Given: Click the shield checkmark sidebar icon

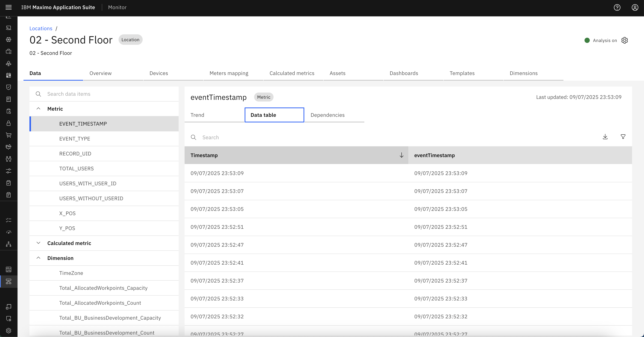Looking at the screenshot, I should click(9, 87).
